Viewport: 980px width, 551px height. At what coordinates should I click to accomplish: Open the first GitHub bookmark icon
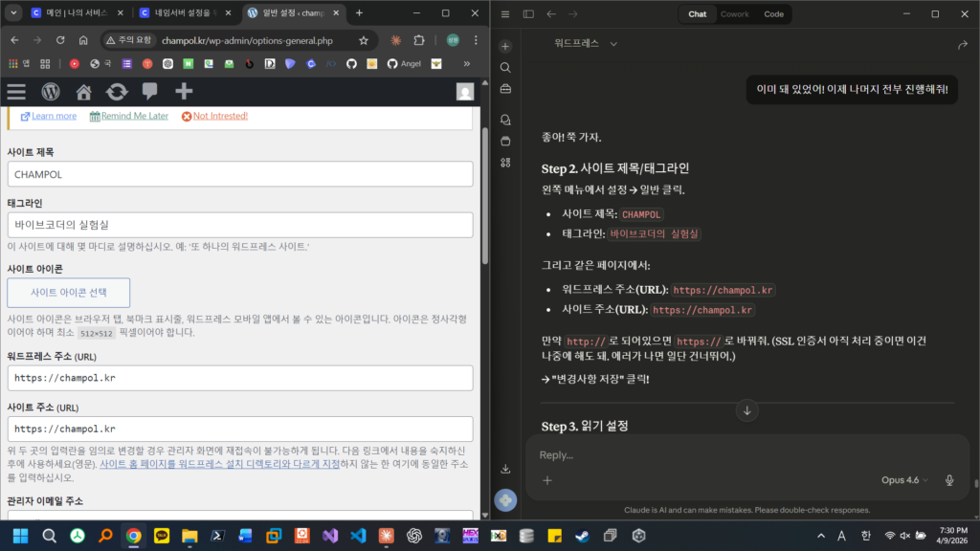point(351,64)
